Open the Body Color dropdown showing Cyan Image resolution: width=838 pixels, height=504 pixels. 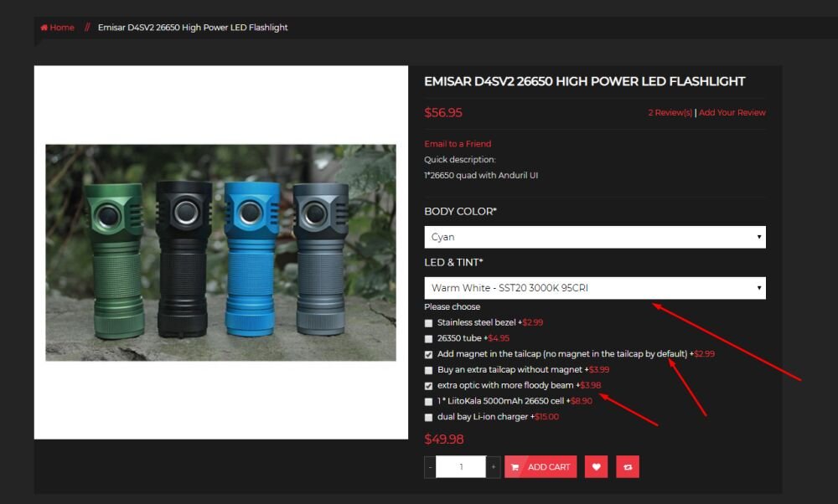pyautogui.click(x=595, y=237)
